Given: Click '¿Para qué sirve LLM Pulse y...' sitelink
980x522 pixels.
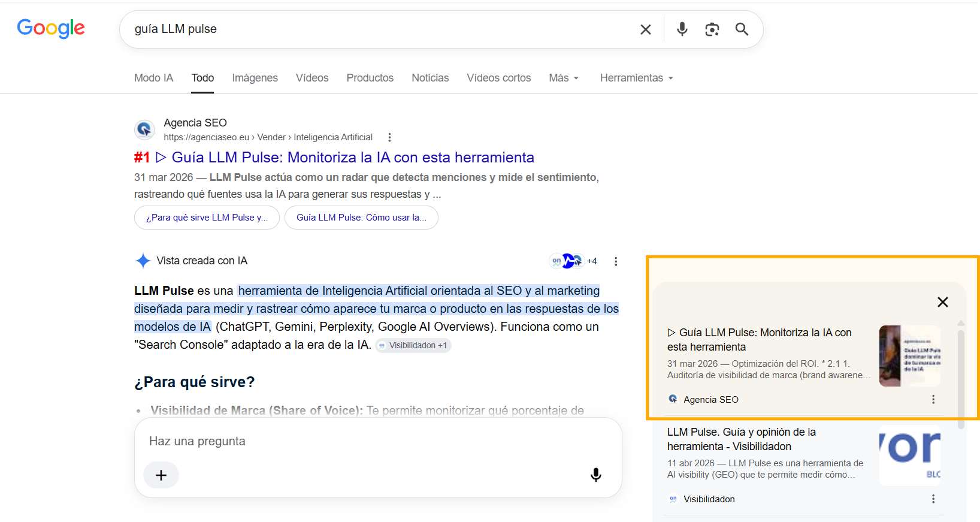Looking at the screenshot, I should click(x=207, y=218).
